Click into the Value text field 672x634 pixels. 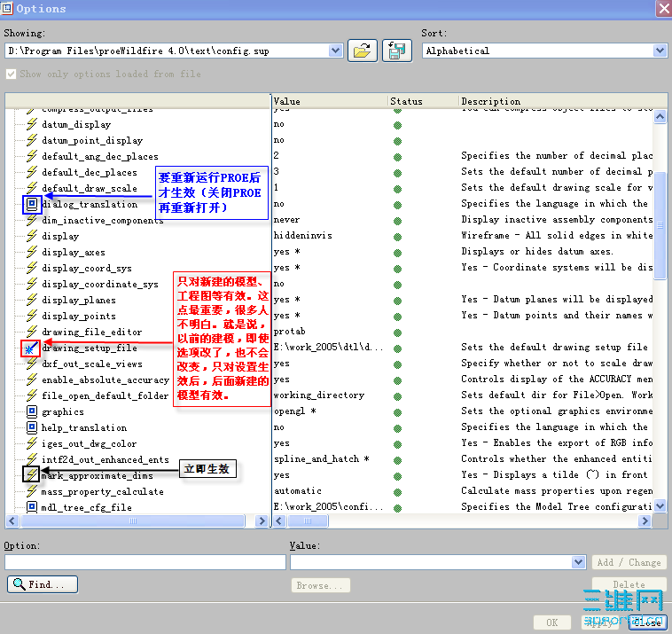tap(431, 562)
